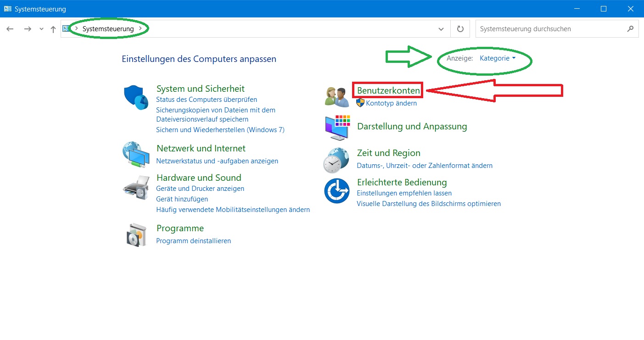Image resolution: width=644 pixels, height=340 pixels.
Task: Click the Control Panel icon in address bar
Action: (x=67, y=28)
